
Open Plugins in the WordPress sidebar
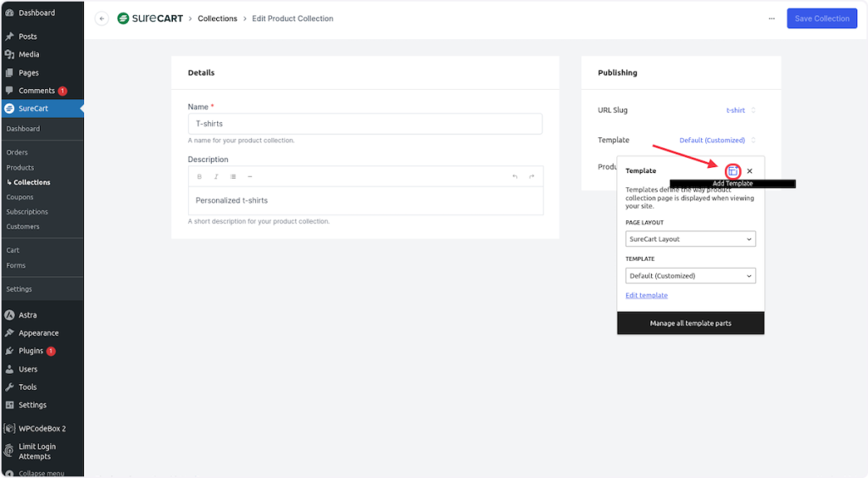click(x=31, y=351)
